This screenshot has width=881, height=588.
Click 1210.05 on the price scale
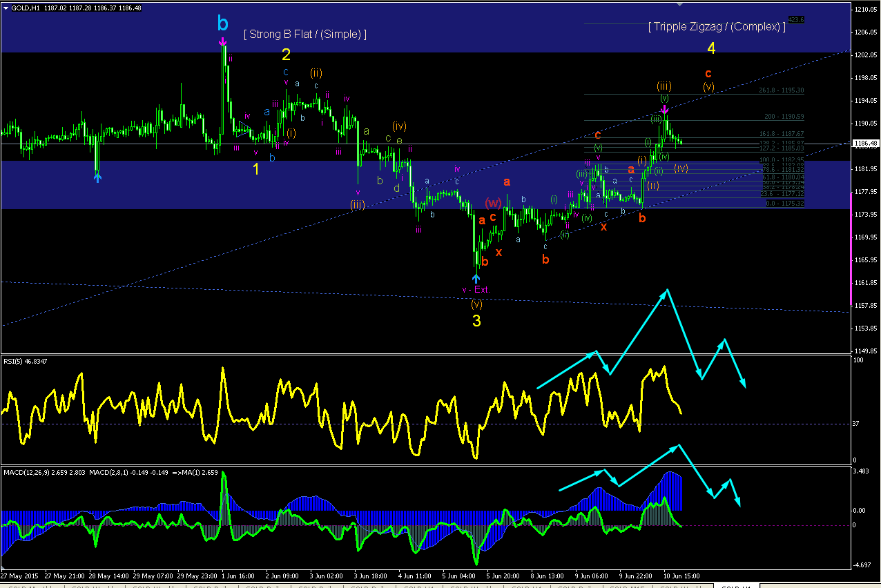click(x=867, y=10)
